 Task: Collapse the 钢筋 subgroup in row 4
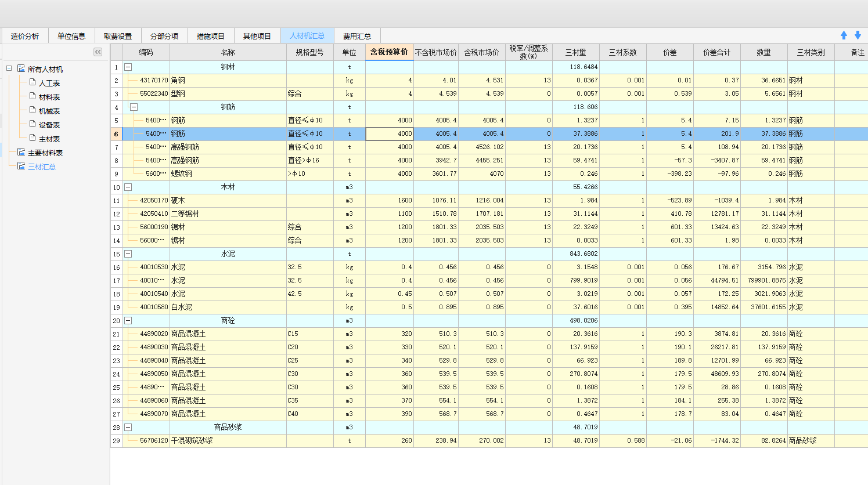[134, 107]
